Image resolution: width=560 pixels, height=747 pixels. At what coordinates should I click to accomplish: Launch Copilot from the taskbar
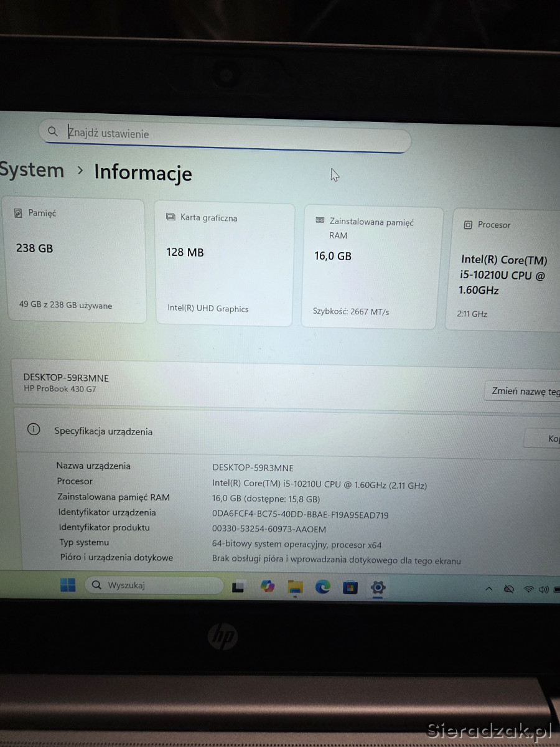coord(268,586)
